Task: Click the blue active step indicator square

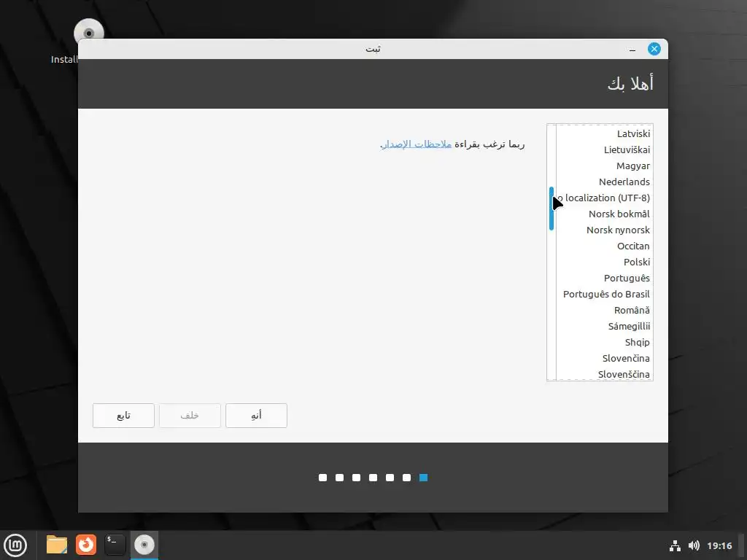Action: 424,478
